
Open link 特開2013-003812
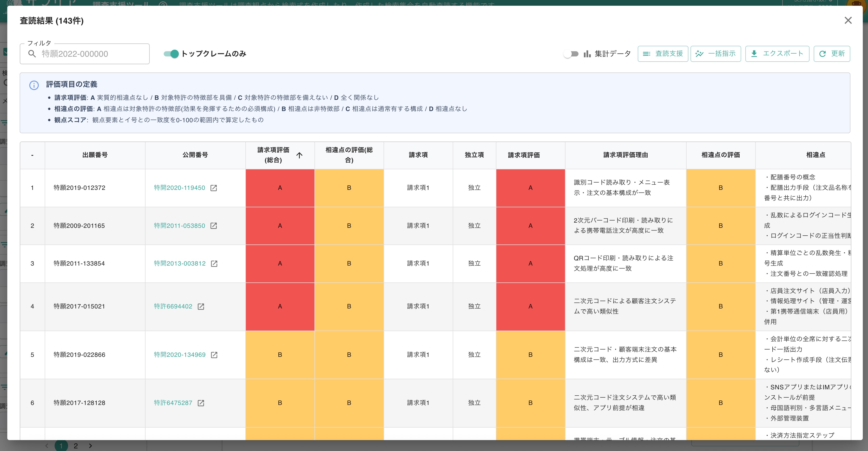tap(180, 263)
